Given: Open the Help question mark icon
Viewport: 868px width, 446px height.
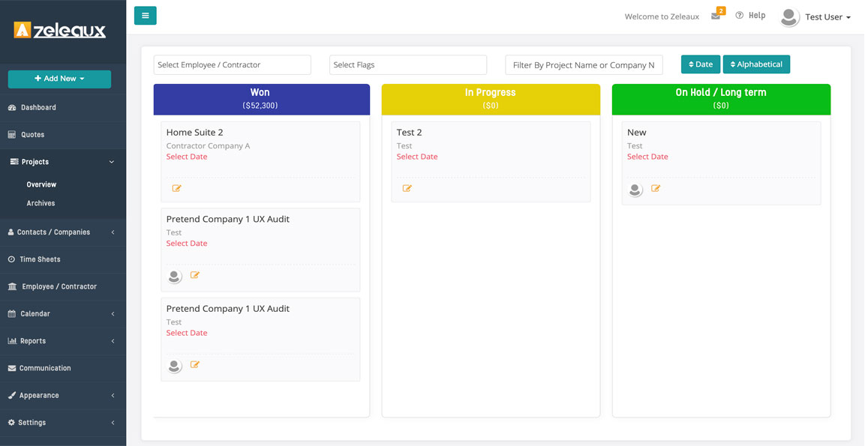Looking at the screenshot, I should pos(740,15).
